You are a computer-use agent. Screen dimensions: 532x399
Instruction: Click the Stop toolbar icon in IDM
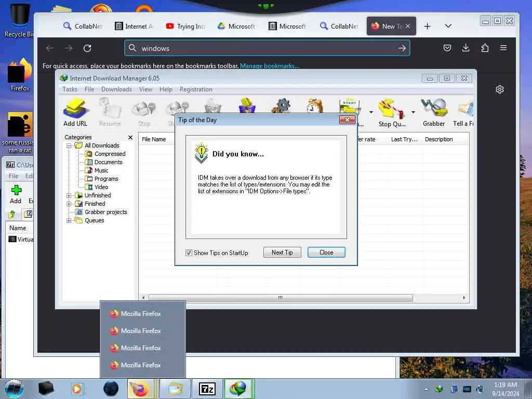pos(144,112)
